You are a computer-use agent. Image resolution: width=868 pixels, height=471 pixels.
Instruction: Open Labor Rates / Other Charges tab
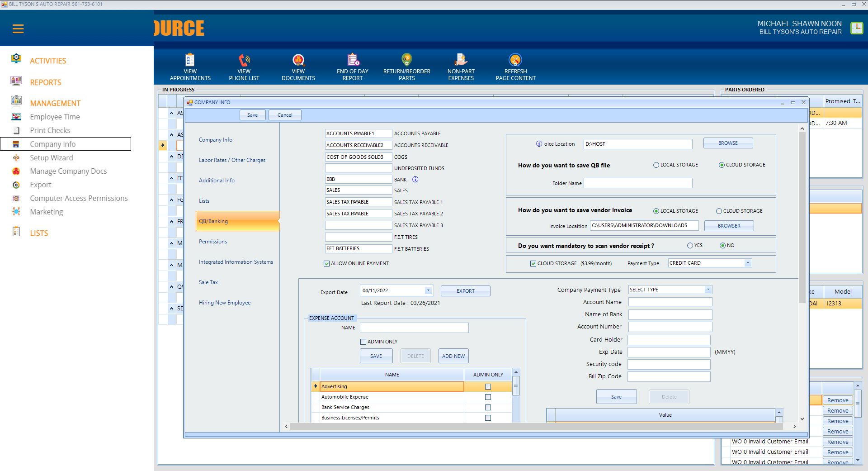[232, 160]
